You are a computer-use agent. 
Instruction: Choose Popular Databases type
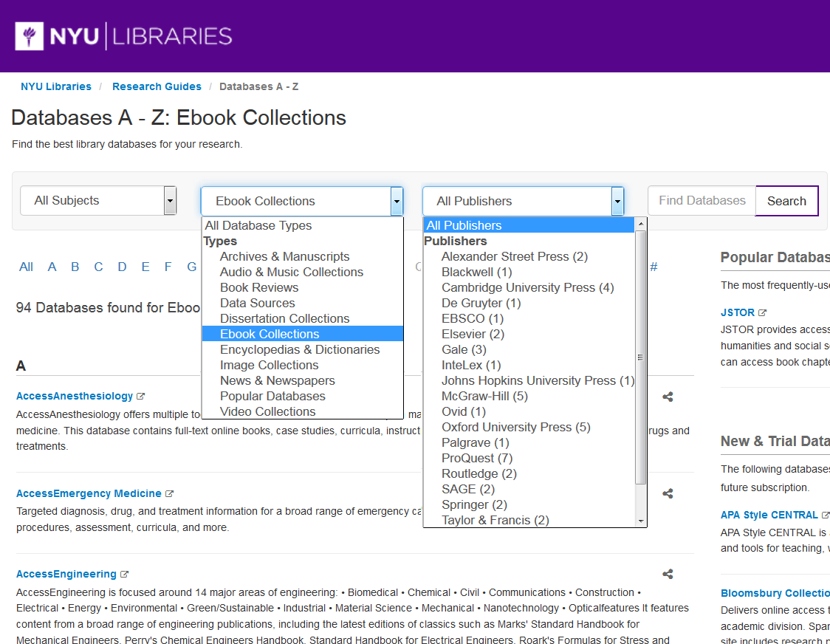click(302, 396)
